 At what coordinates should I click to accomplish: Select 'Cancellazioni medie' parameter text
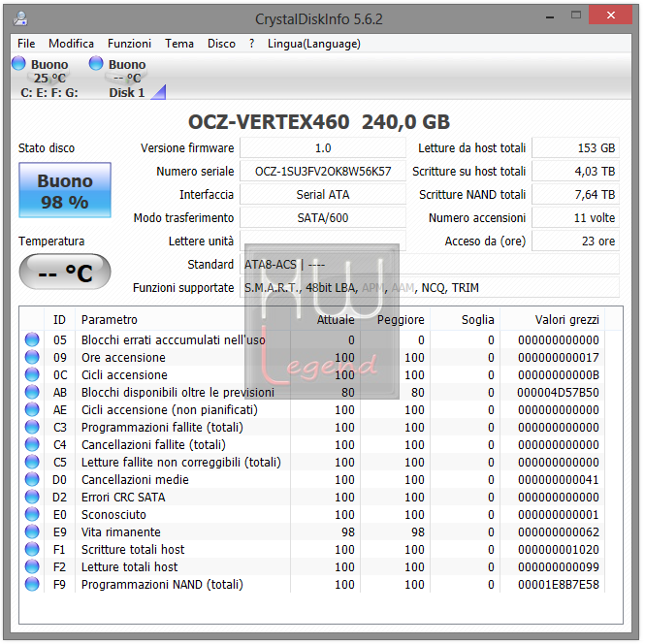pyautogui.click(x=135, y=479)
